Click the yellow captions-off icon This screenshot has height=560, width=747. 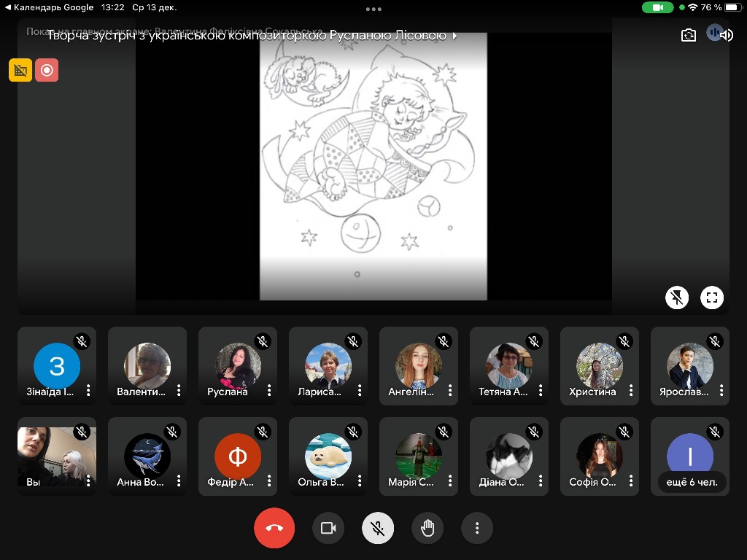pyautogui.click(x=20, y=70)
